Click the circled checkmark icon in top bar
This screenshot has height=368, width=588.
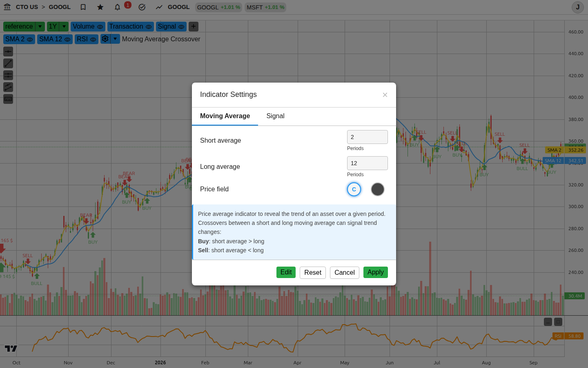click(142, 7)
